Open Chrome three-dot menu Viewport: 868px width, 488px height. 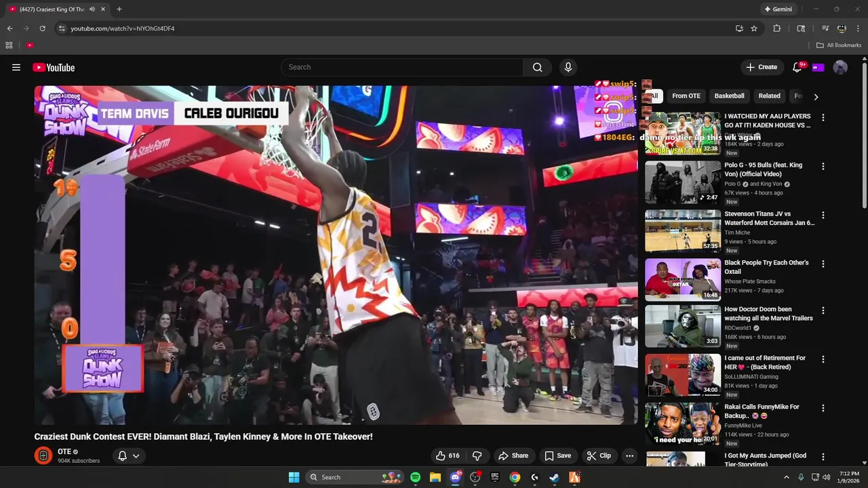click(858, 28)
